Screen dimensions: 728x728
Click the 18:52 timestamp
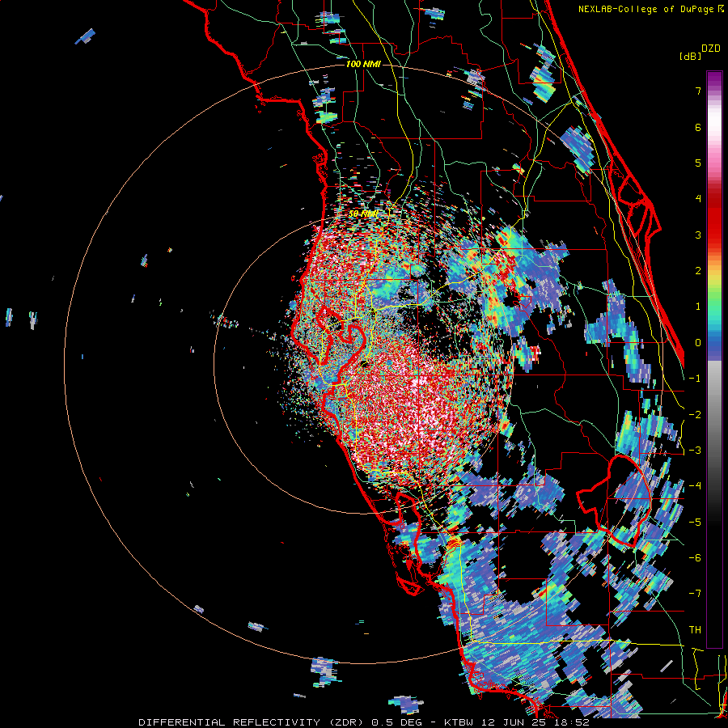click(574, 722)
